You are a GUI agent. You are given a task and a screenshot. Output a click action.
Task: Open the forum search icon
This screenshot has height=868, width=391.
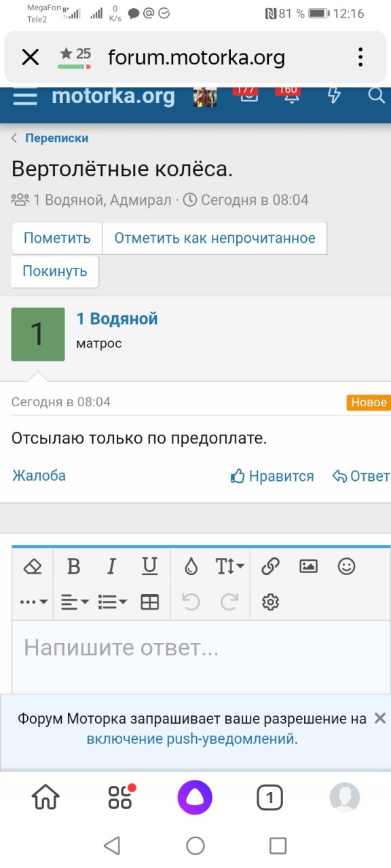(x=376, y=96)
